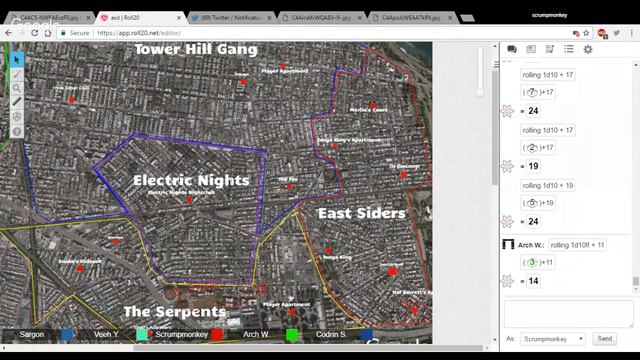The width and height of the screenshot is (640, 360).
Task: Click the Send chat button
Action: pyautogui.click(x=604, y=339)
